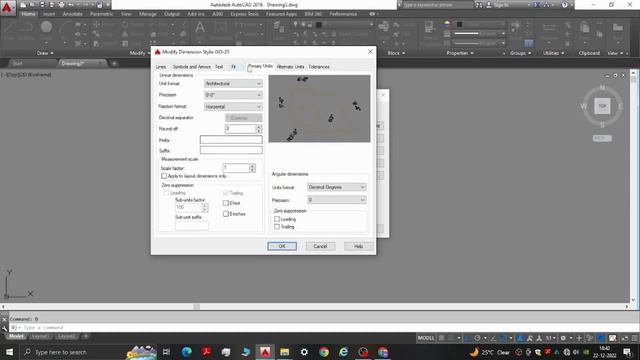Image resolution: width=640 pixels, height=360 pixels.
Task: Click the Round off stepper arrows
Action: tap(258, 129)
